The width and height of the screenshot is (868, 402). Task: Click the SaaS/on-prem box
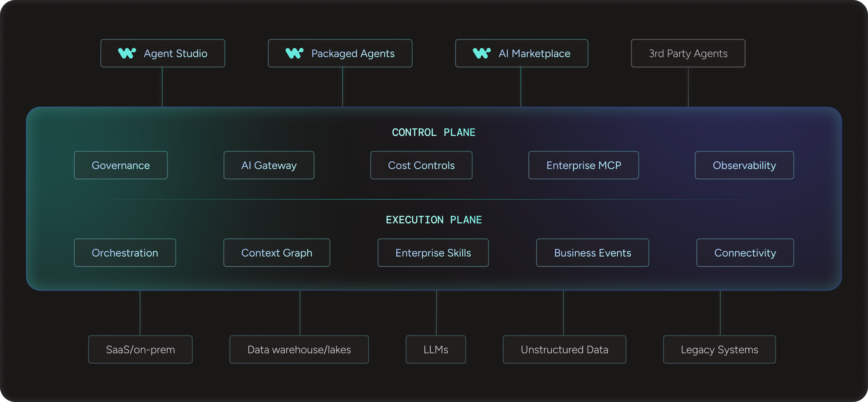coord(140,349)
